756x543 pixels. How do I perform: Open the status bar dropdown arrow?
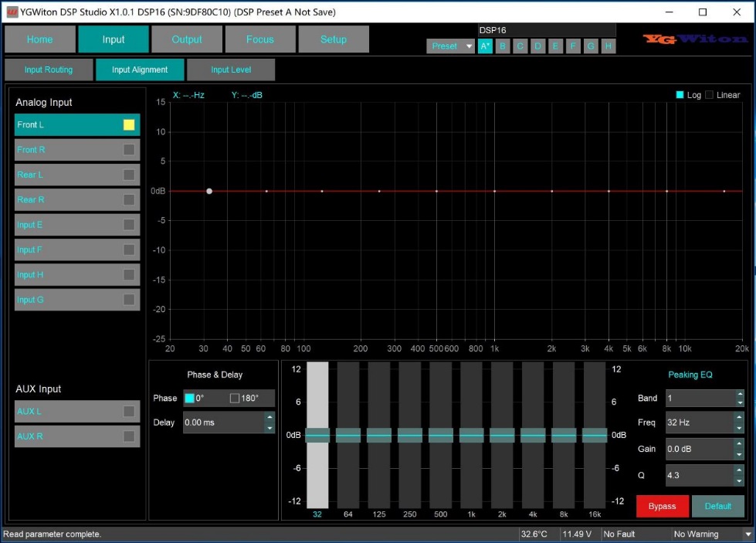point(748,535)
